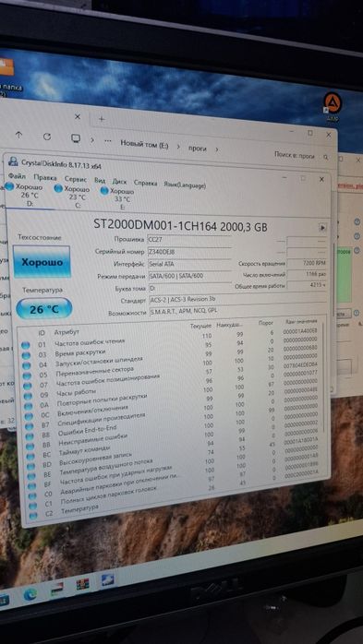Click status icon for row 09 Часы работы
The width and height of the screenshot is (363, 644).
[28, 397]
